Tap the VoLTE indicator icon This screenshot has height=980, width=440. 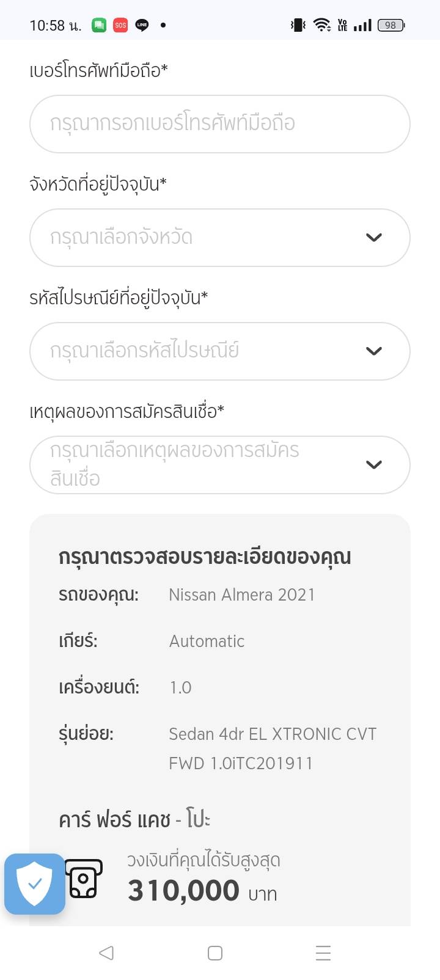(342, 25)
